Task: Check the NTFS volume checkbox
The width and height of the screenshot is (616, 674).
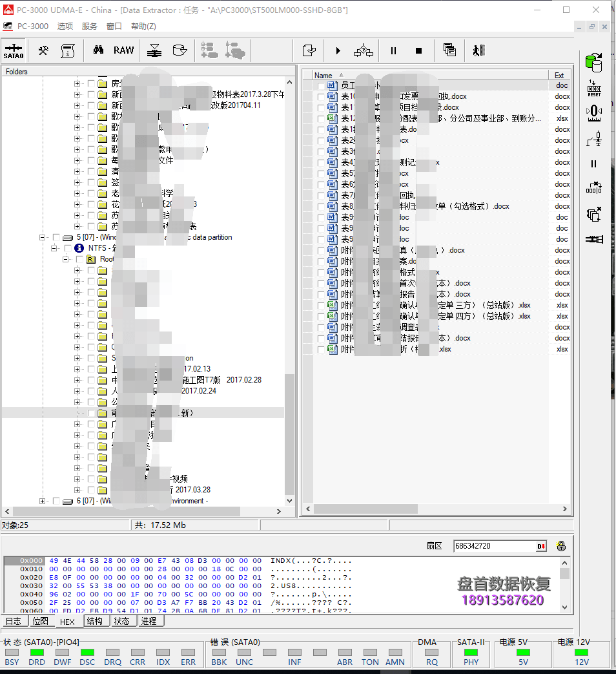Action: (68, 248)
